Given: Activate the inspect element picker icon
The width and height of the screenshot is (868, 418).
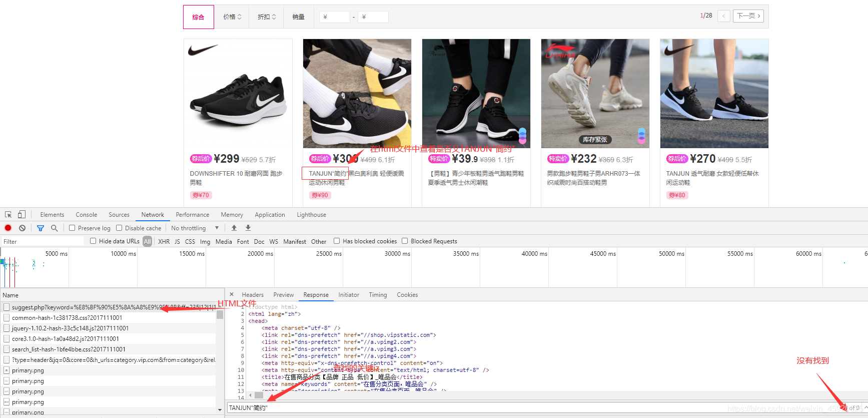Looking at the screenshot, I should 8,215.
